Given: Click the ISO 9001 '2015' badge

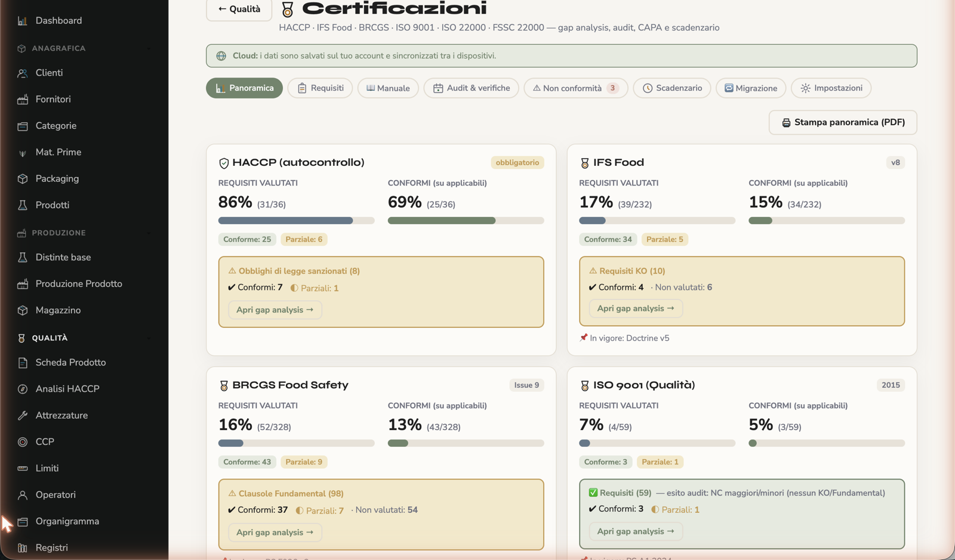Looking at the screenshot, I should click(891, 385).
